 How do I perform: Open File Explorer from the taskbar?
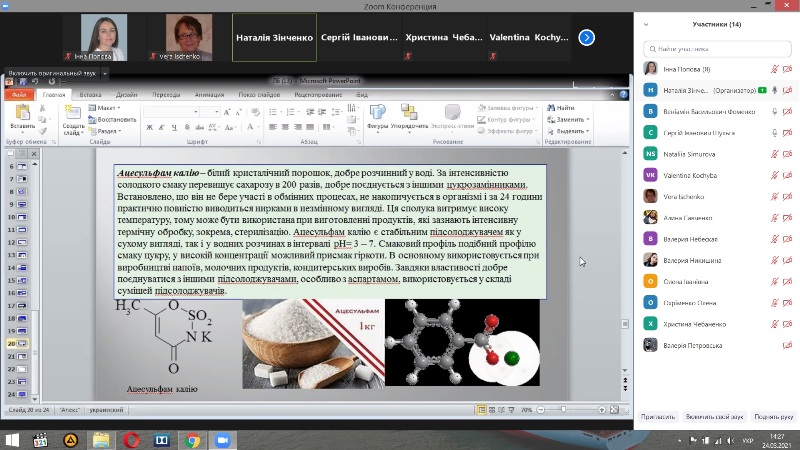pos(101,439)
